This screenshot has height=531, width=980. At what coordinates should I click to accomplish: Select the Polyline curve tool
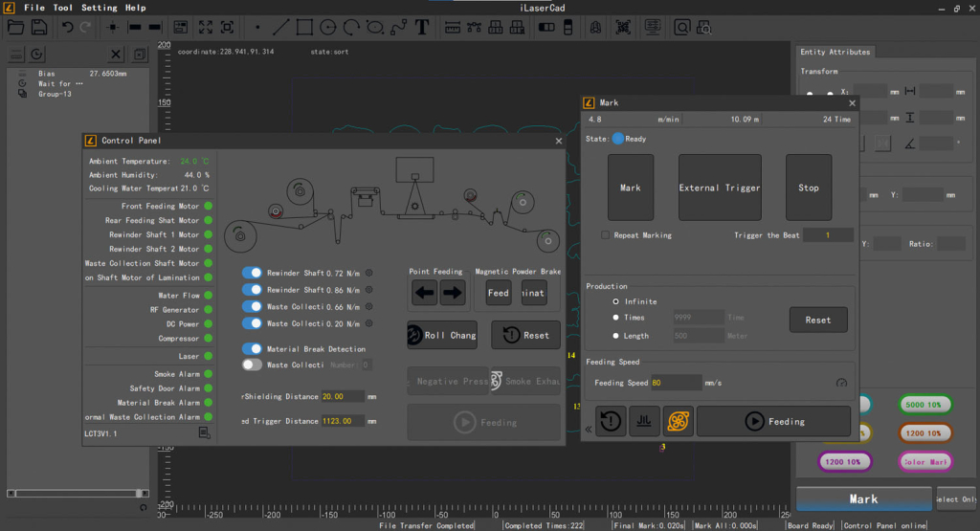(398, 28)
